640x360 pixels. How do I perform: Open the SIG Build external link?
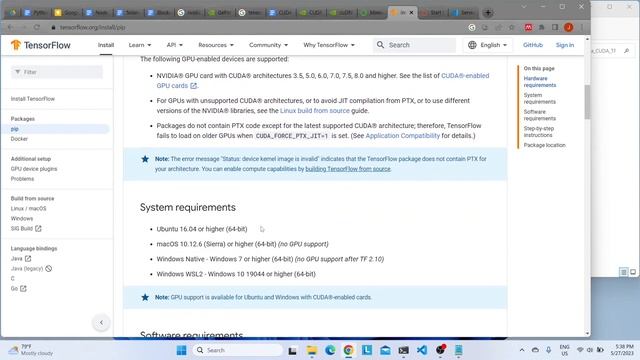(x=26, y=229)
